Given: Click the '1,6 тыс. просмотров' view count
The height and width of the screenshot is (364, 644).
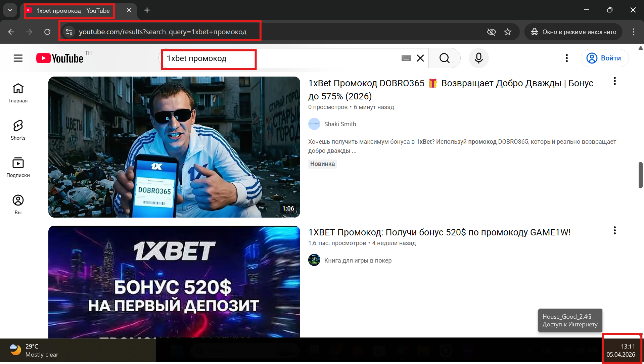Looking at the screenshot, I should (337, 243).
